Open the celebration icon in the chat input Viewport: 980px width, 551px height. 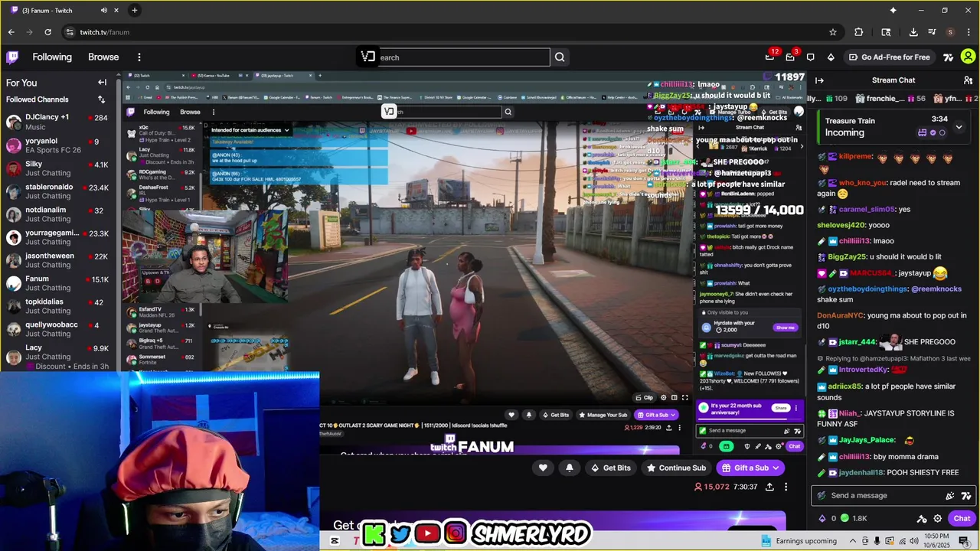(950, 495)
